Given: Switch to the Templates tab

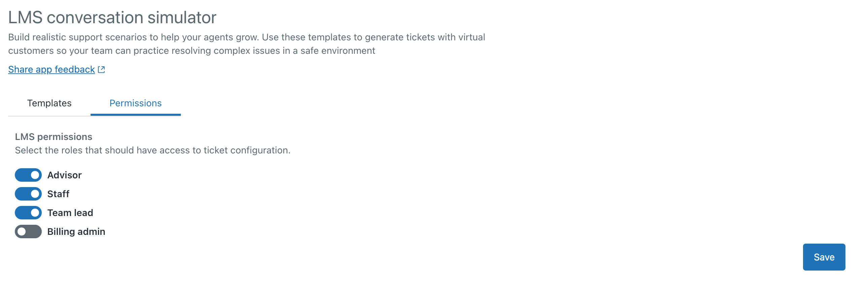Looking at the screenshot, I should (49, 103).
